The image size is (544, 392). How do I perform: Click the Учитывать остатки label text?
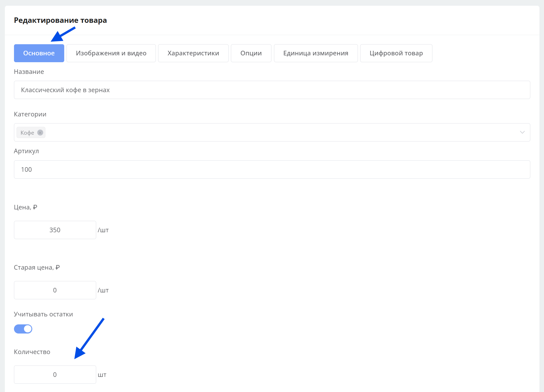43,314
